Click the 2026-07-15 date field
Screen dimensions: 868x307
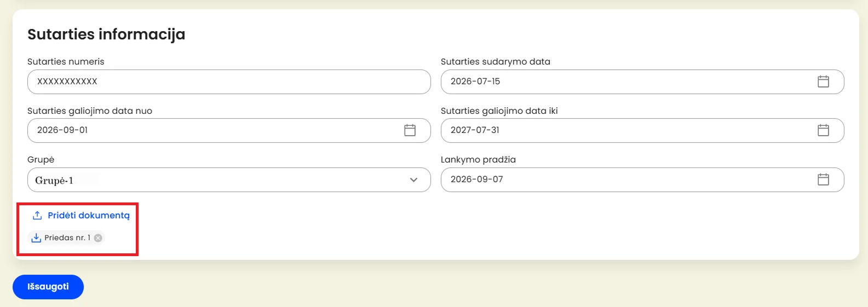[x=642, y=82]
